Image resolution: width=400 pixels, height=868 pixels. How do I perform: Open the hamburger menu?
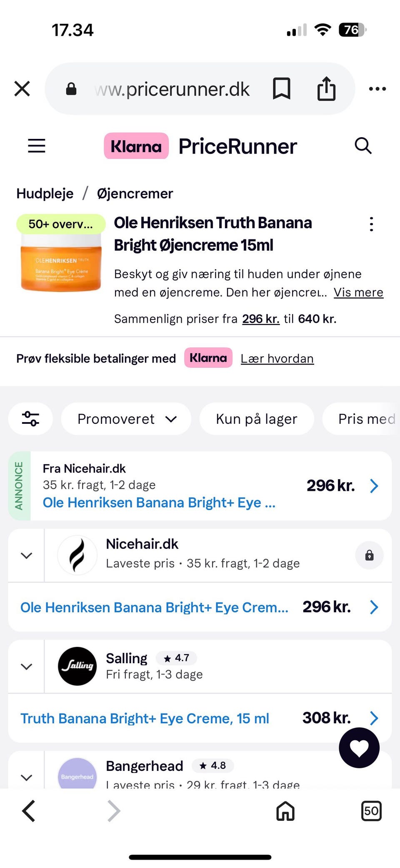pos(37,146)
